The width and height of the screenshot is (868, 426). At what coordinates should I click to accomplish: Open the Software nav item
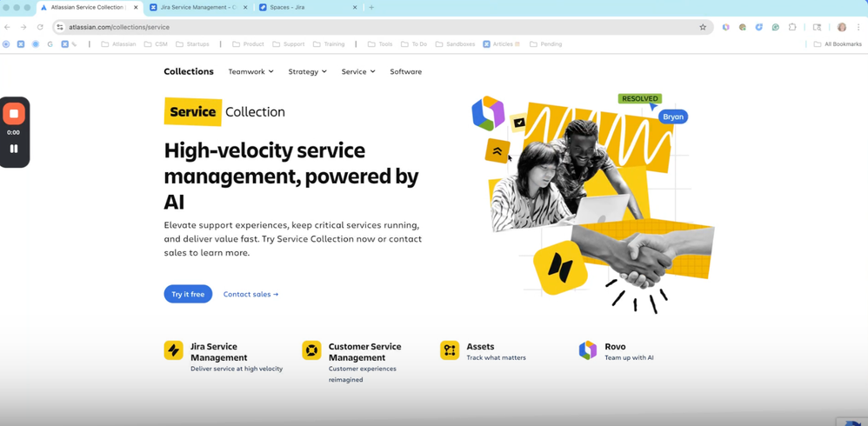point(406,71)
